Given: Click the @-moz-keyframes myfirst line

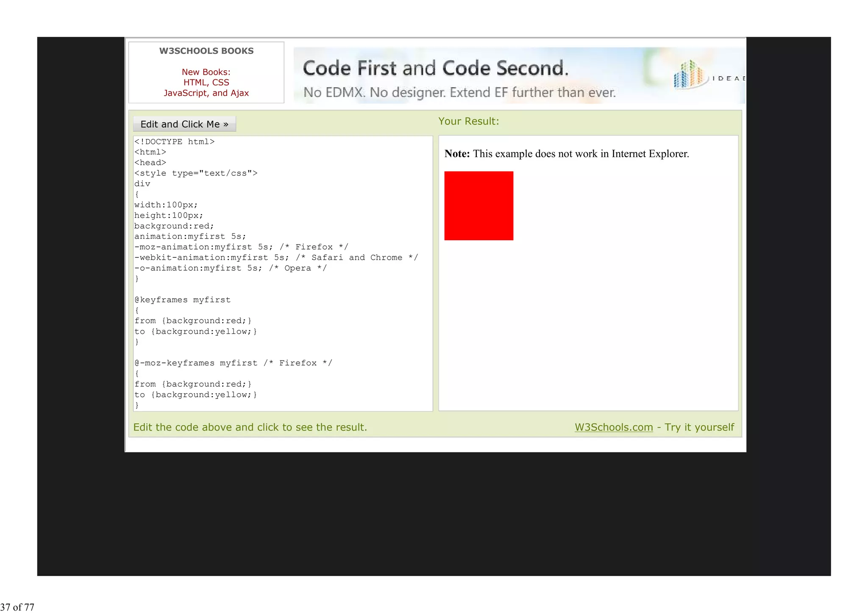Looking at the screenshot, I should click(x=233, y=363).
